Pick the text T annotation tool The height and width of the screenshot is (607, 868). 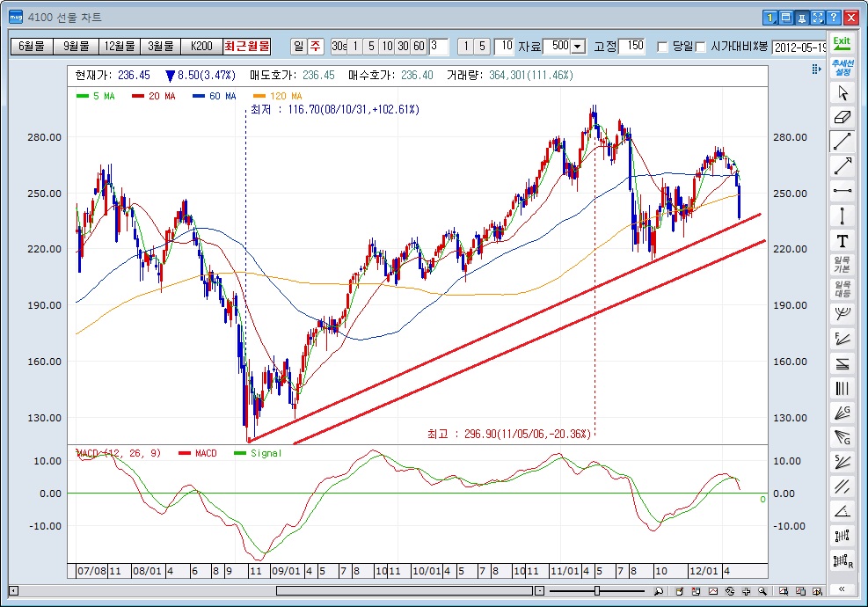click(x=842, y=240)
